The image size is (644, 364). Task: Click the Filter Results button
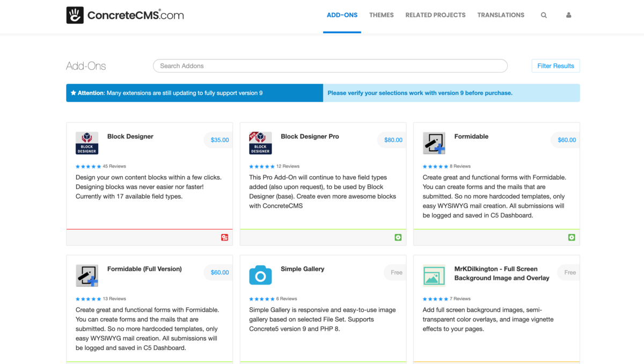click(555, 65)
